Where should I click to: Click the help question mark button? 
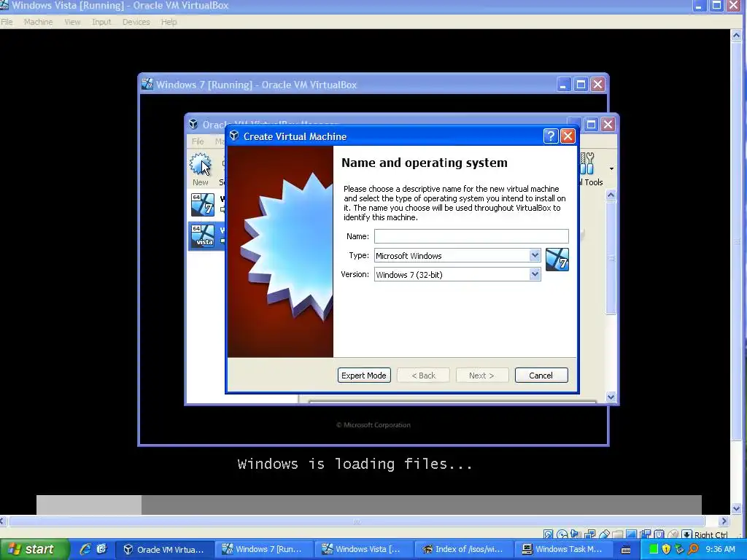(x=550, y=136)
